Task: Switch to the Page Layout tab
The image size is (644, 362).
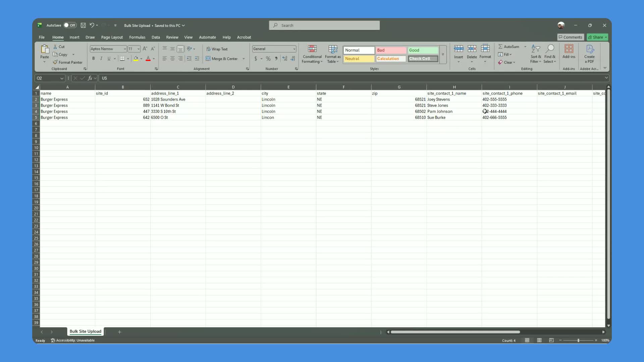Action: coord(112,37)
